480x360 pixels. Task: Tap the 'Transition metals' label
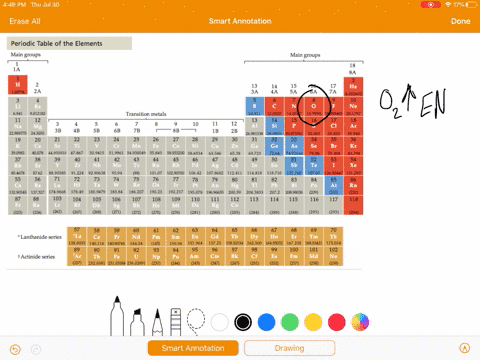coord(146,114)
